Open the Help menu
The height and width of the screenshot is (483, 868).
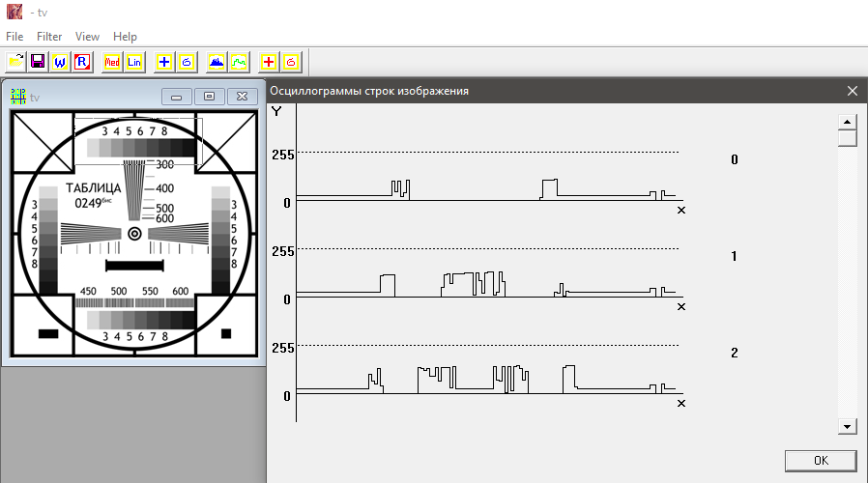pyautogui.click(x=125, y=37)
